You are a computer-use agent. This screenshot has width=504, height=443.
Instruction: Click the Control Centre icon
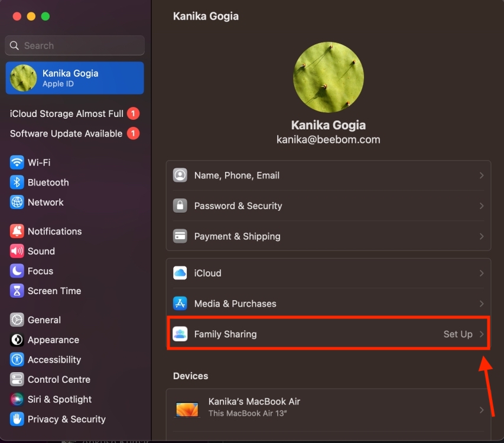pyautogui.click(x=17, y=380)
